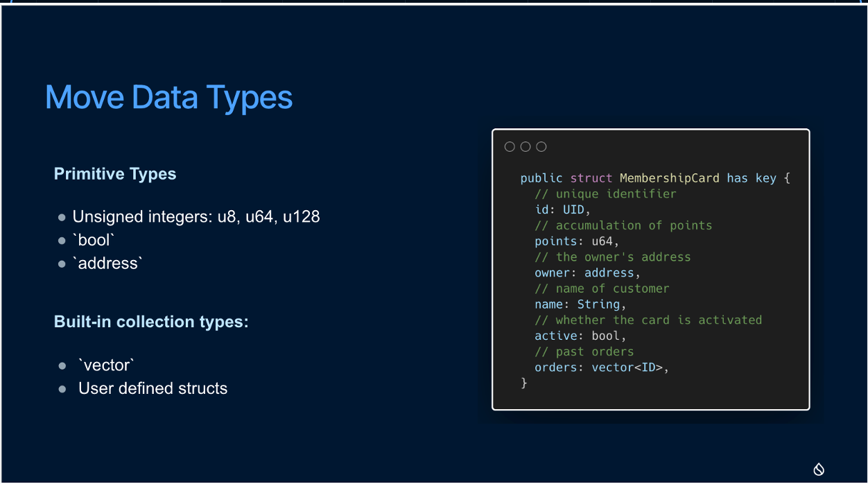The height and width of the screenshot is (484, 868).
Task: Click the "Built-in collection types:" heading
Action: pyautogui.click(x=151, y=322)
